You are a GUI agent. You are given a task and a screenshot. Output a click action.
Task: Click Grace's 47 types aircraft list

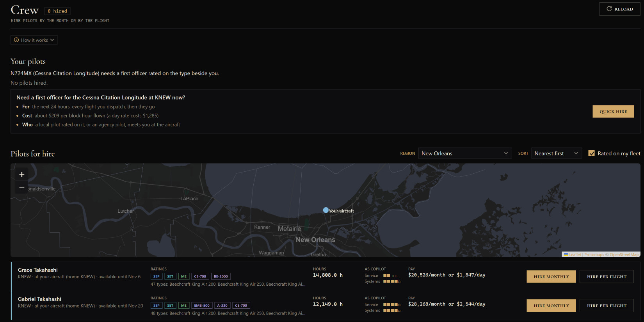(x=228, y=284)
